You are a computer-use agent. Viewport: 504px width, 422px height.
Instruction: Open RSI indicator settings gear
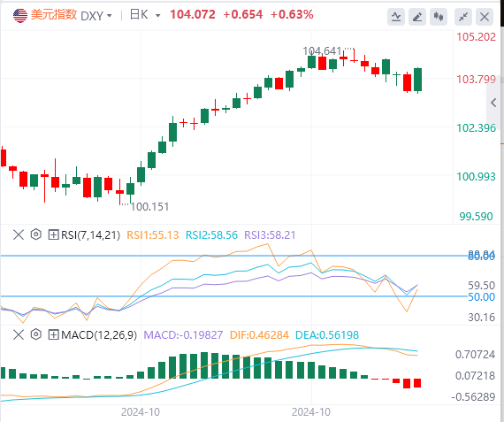36,234
